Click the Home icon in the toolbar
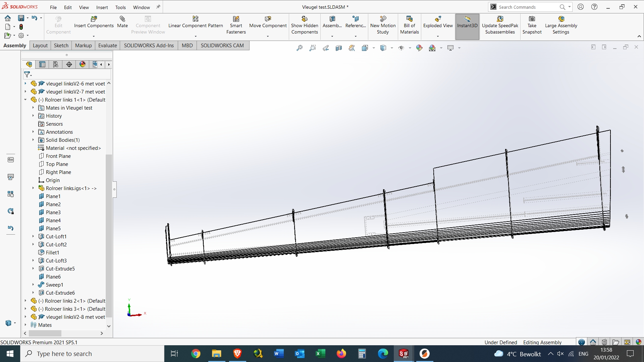 tap(8, 18)
